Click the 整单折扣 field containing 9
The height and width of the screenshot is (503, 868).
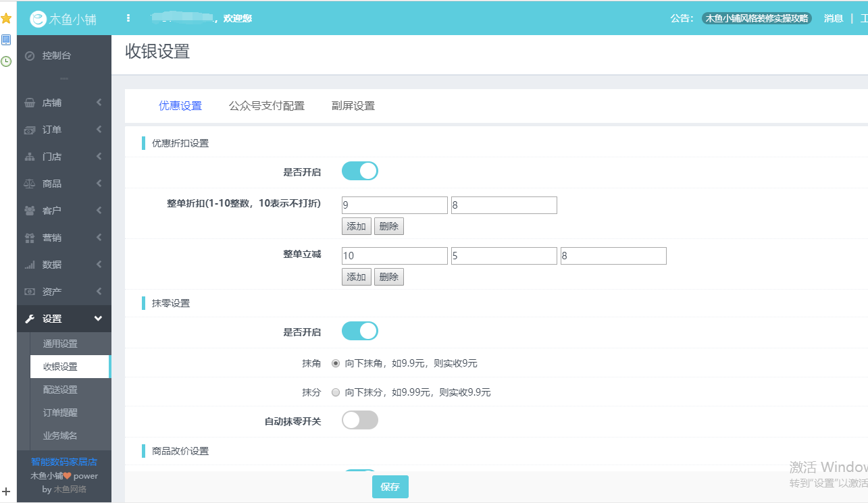[394, 205]
